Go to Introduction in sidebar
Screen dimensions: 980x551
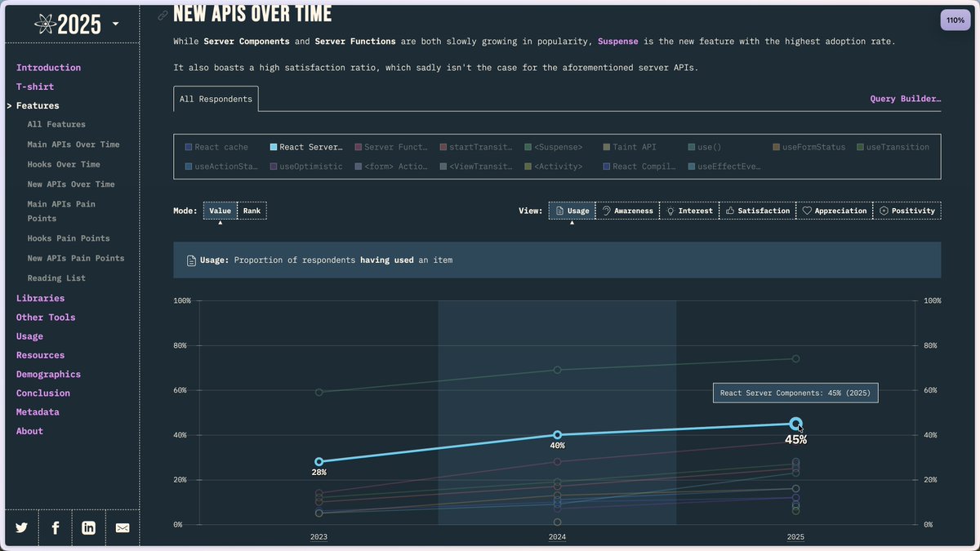point(48,68)
